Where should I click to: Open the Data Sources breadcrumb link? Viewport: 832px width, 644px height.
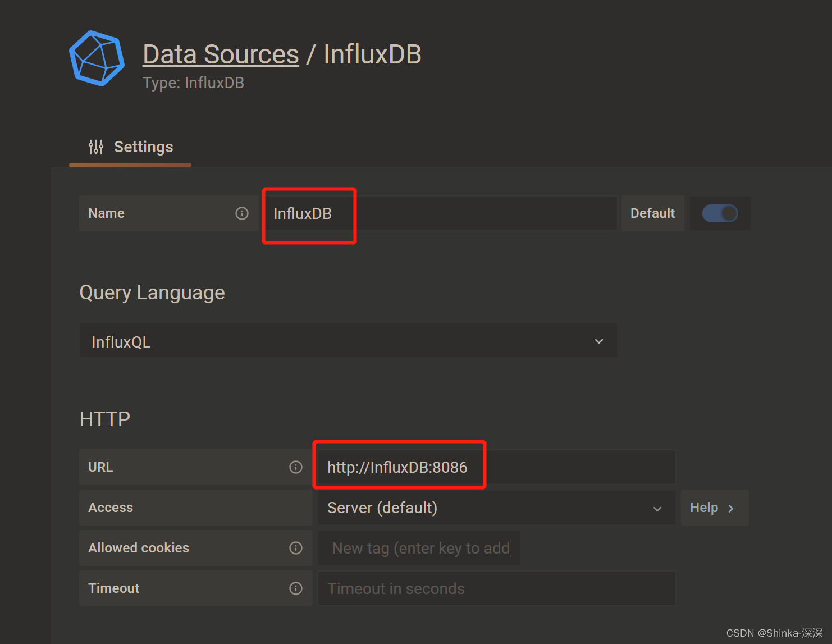(221, 54)
